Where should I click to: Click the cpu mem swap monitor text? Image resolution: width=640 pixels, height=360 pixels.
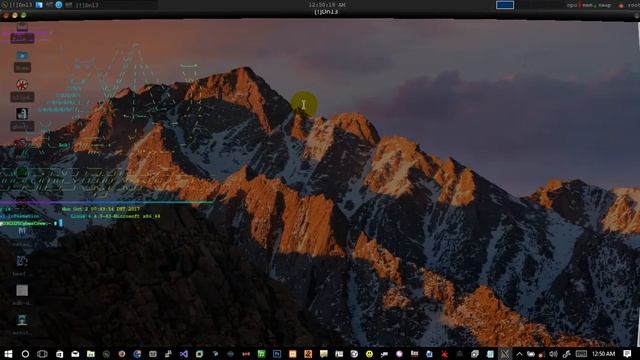(589, 5)
